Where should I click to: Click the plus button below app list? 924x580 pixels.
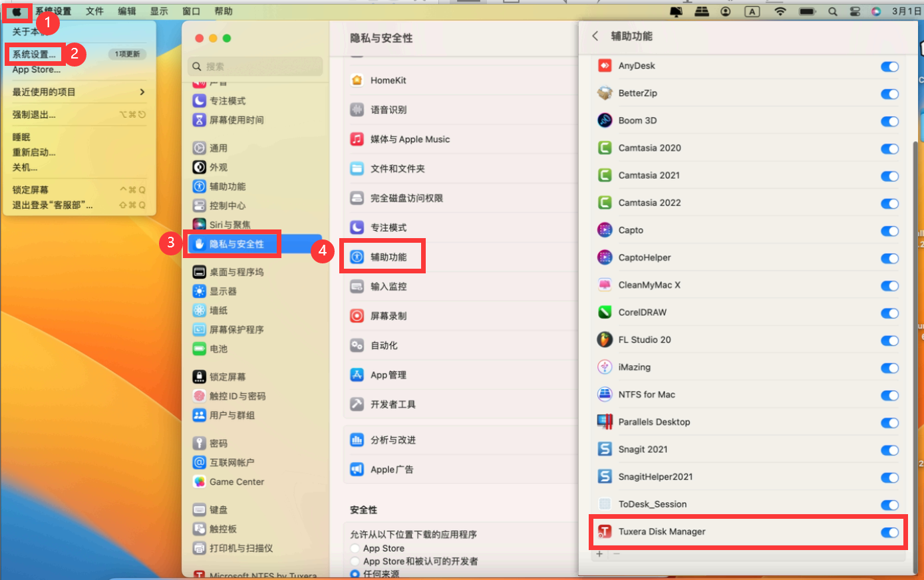click(599, 553)
